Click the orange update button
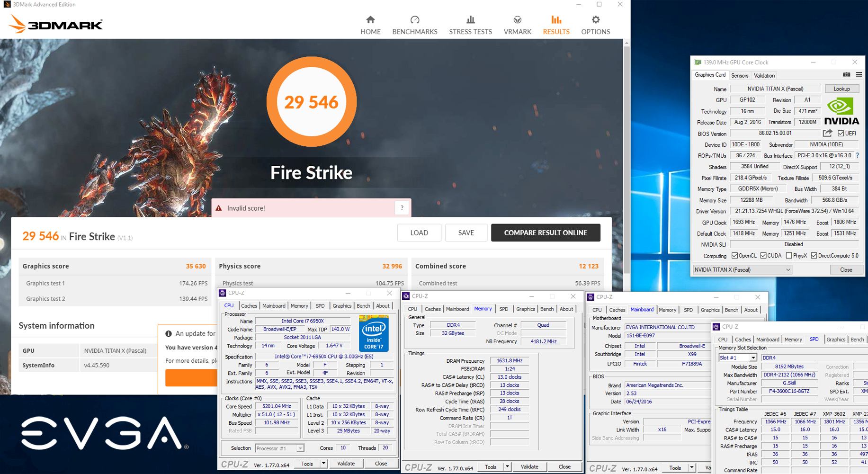Screen dimensions: 868x474 (191, 378)
